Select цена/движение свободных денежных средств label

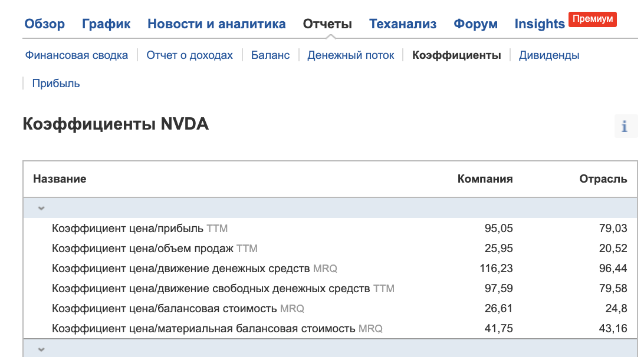point(223,289)
